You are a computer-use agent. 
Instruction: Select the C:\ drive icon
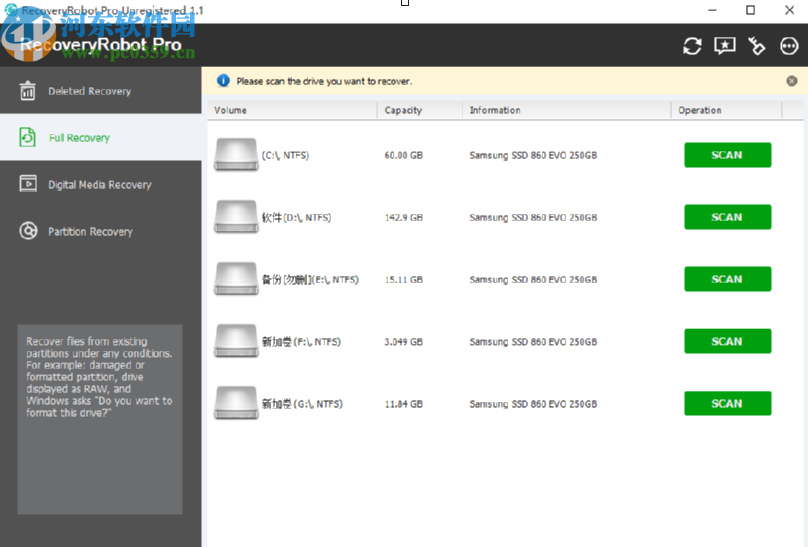[236, 155]
